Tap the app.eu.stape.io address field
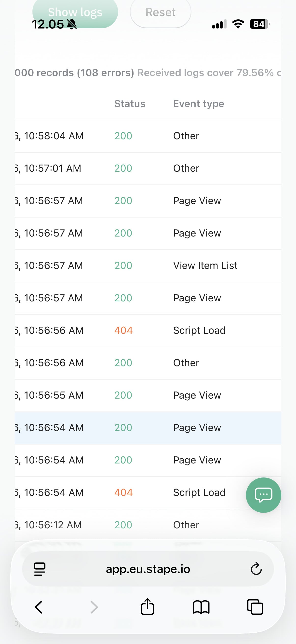This screenshot has width=296, height=644. pos(148,569)
